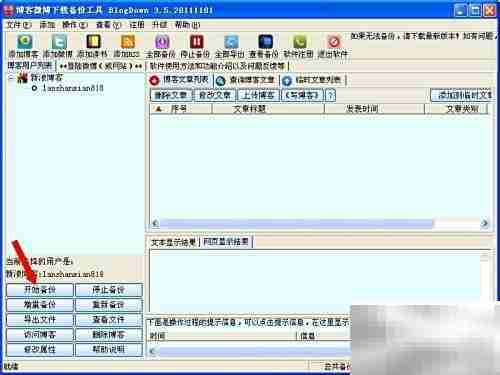Open the 注册 menu
This screenshot has width=500, height=375.
[137, 25]
